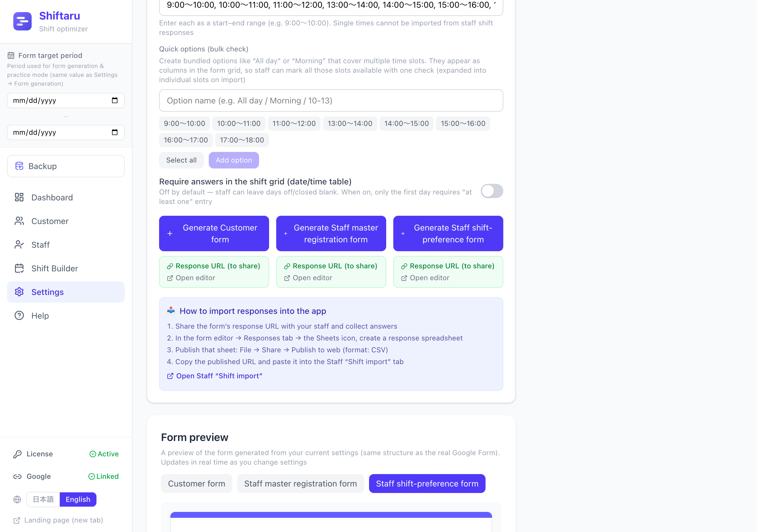Click the Option name input field
Viewport: 757px width, 532px height.
tap(331, 100)
